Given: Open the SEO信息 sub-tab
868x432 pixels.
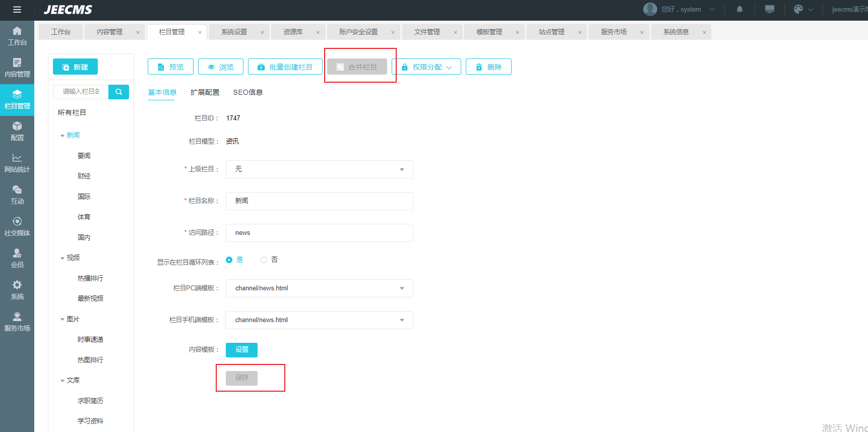Looking at the screenshot, I should [248, 92].
